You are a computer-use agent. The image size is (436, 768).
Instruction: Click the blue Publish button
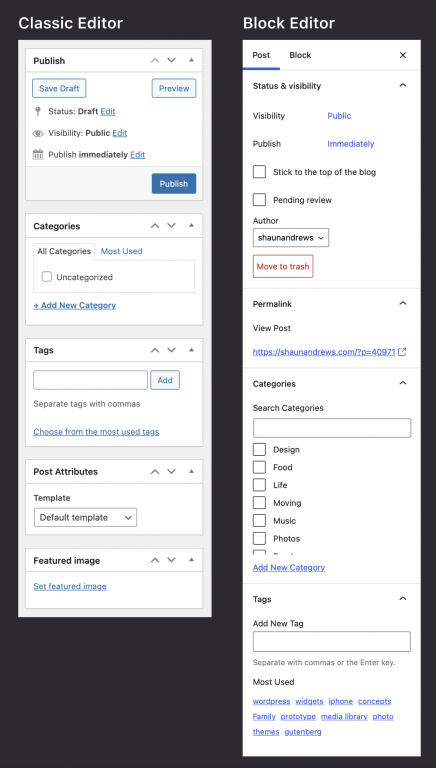174,184
